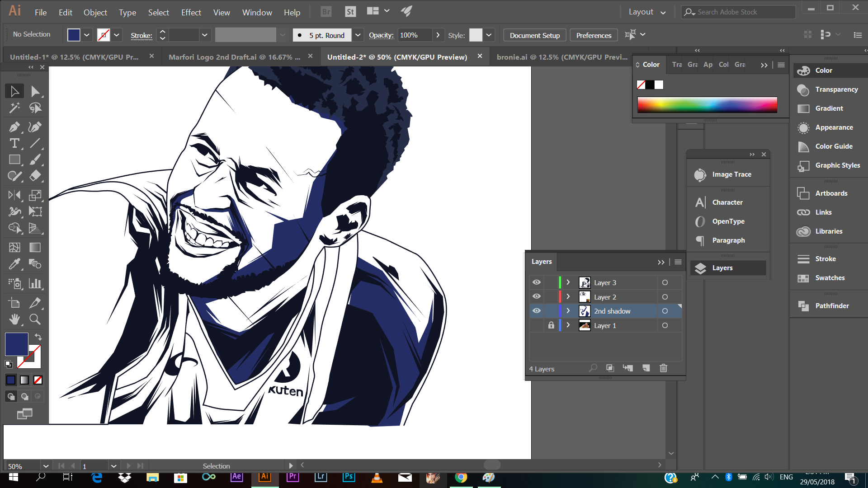Image resolution: width=868 pixels, height=488 pixels.
Task: Select the Pen tool
Action: click(14, 127)
